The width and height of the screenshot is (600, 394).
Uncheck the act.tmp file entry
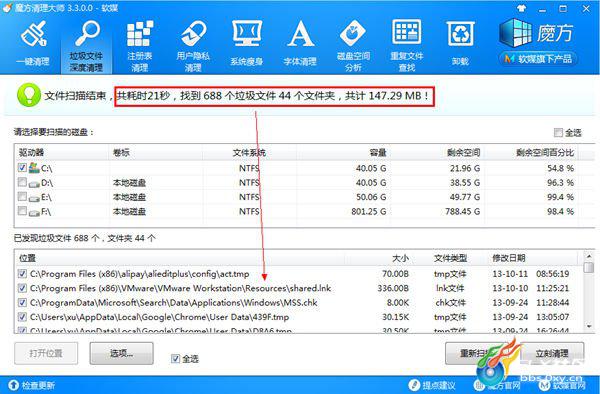[x=22, y=274]
